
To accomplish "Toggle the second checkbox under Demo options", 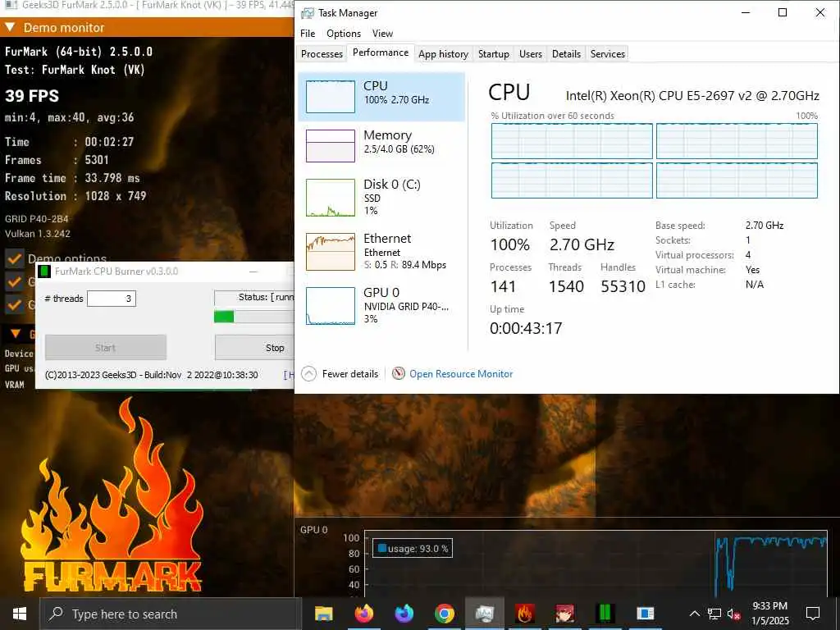I will click(14, 282).
